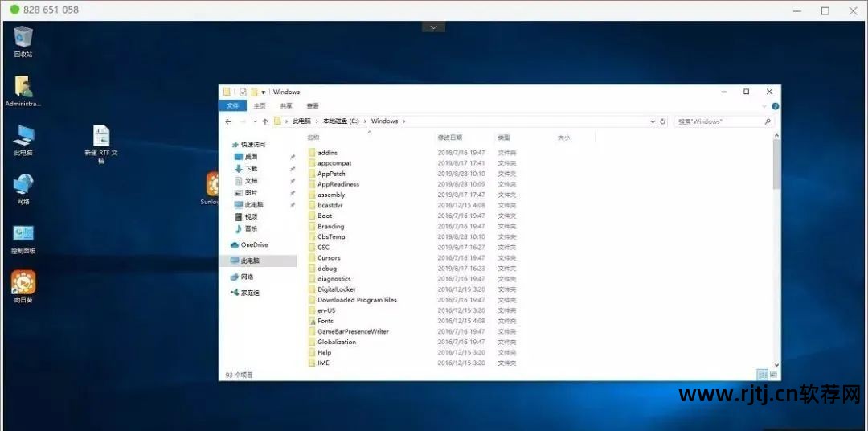Viewport: 868px width, 431px height.
Task: Expand breadcrumb chevron after 此电脑
Action: point(317,121)
